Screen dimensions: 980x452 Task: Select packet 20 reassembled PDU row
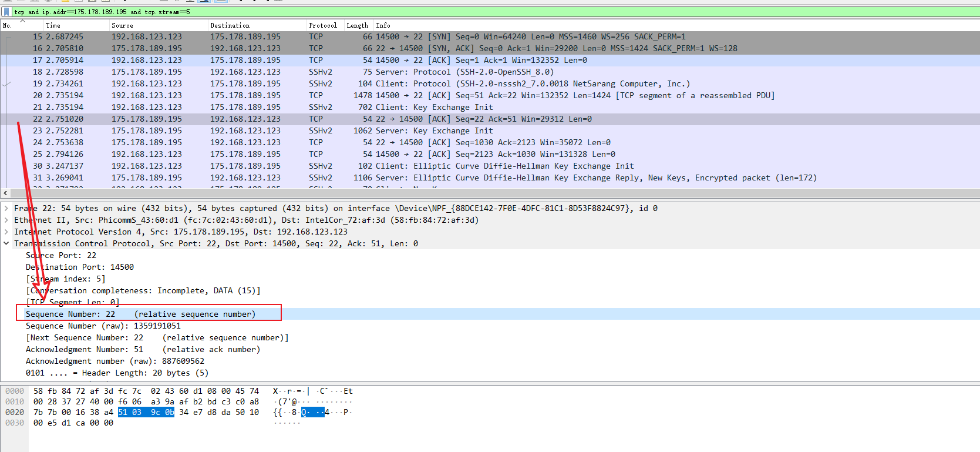point(490,95)
